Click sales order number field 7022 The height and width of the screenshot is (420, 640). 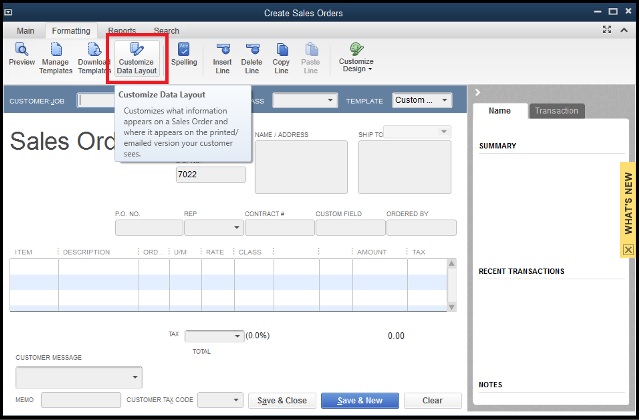[211, 174]
